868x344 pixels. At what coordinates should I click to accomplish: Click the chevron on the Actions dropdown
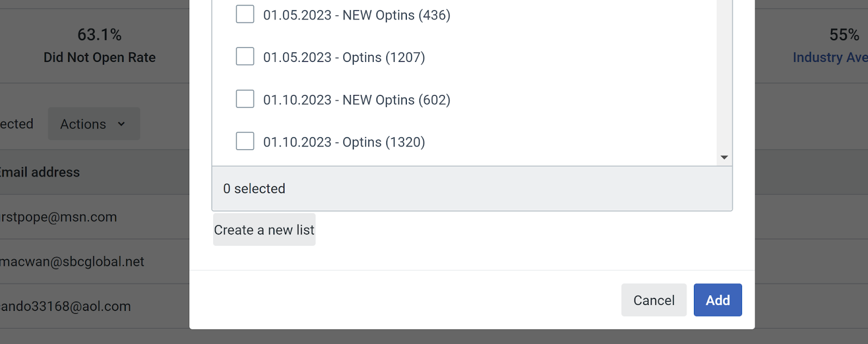[x=121, y=124]
